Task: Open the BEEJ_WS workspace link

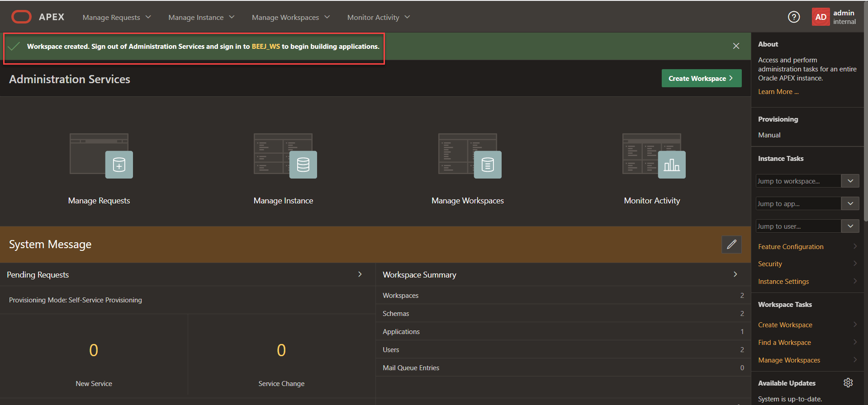Action: click(266, 47)
